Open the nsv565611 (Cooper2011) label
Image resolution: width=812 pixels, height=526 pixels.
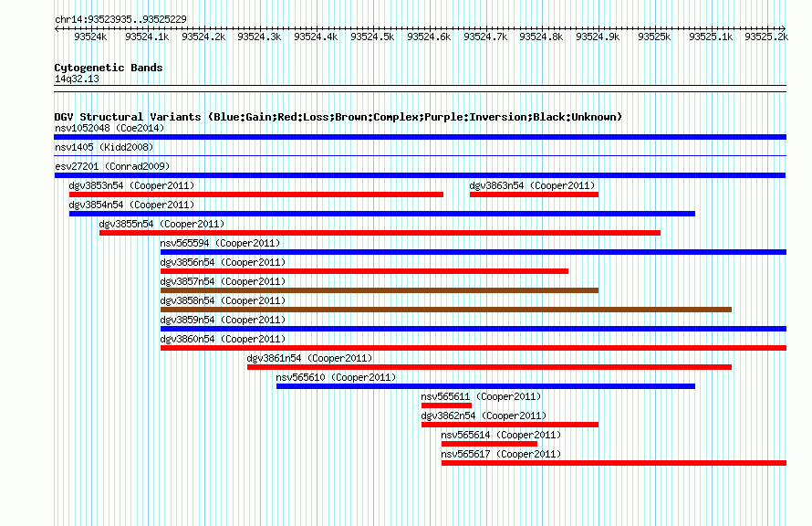pos(481,396)
